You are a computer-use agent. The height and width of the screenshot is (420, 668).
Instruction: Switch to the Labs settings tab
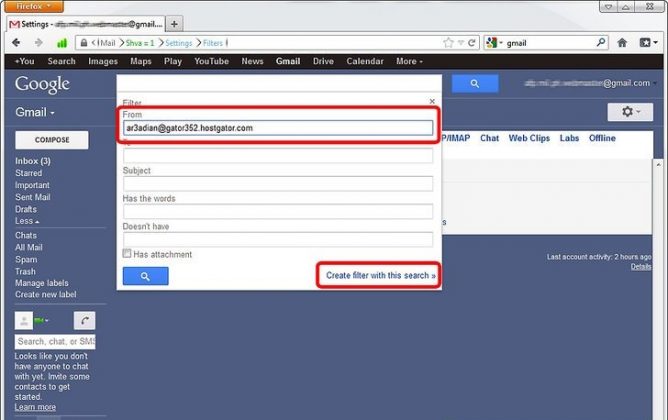[x=569, y=138]
